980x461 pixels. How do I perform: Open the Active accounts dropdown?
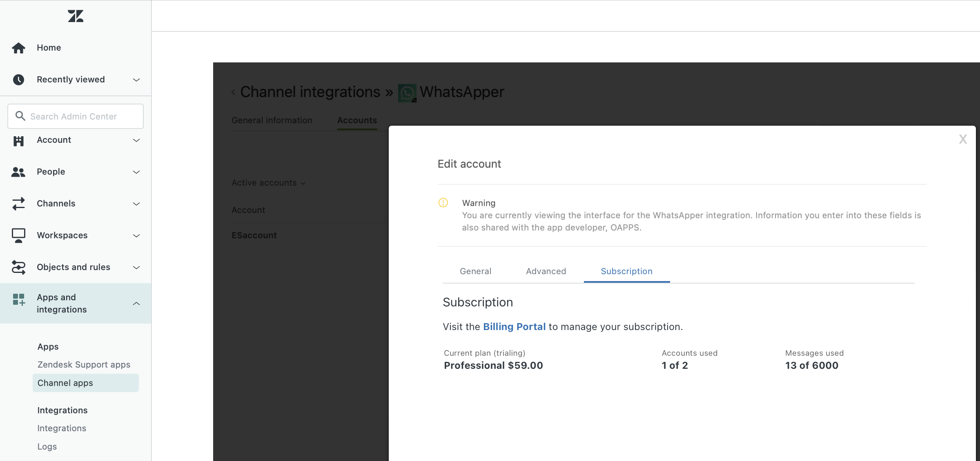[x=268, y=183]
